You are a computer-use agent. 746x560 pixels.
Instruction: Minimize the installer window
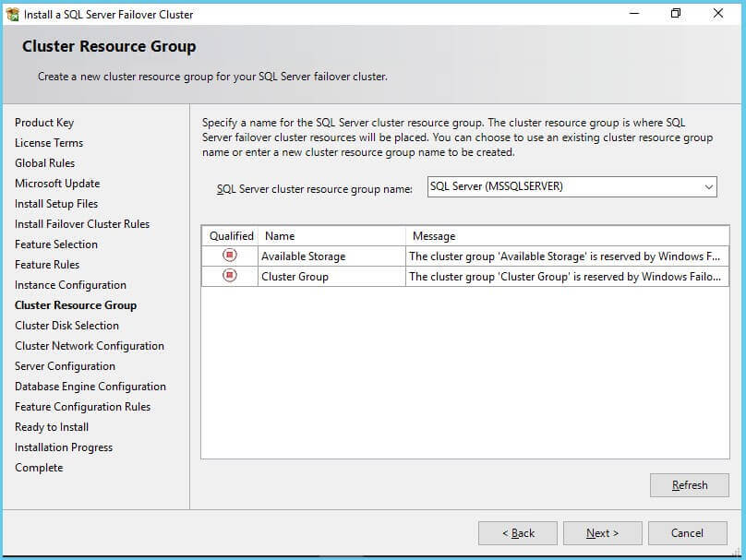[633, 14]
